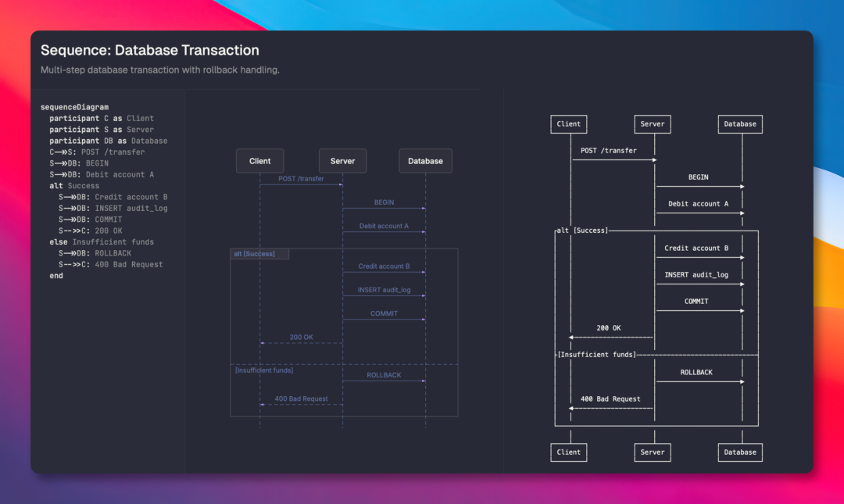Click the "sequenceDiagram" line in the code
This screenshot has height=504, width=844.
(74, 107)
